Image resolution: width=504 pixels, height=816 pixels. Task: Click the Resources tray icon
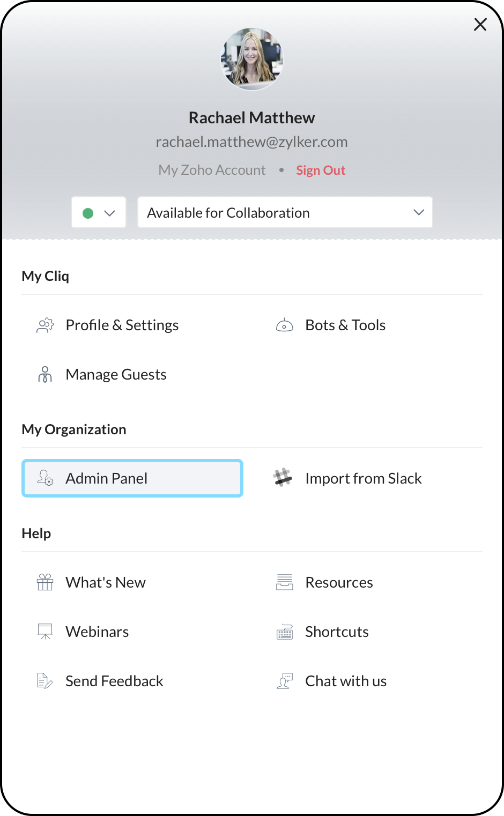pos(284,582)
